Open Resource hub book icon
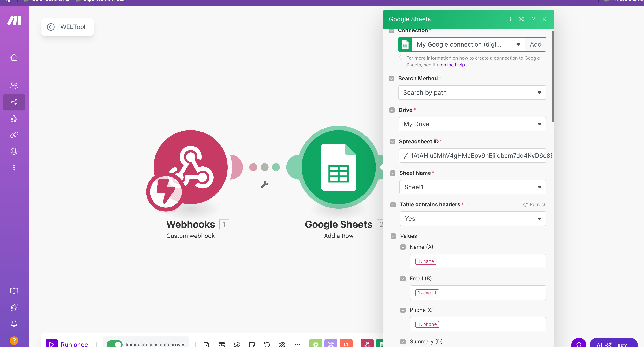 14,291
